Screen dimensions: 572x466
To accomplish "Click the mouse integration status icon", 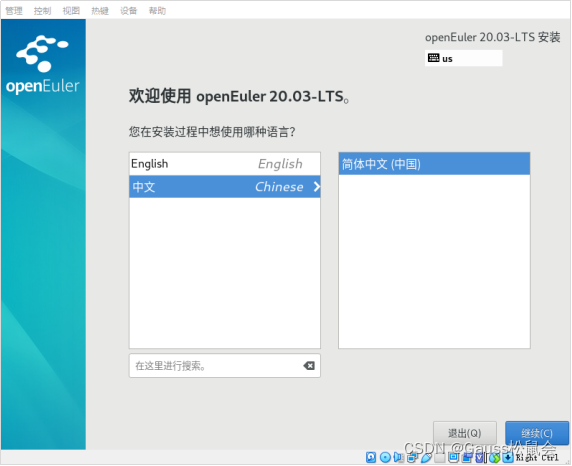I will coord(495,458).
